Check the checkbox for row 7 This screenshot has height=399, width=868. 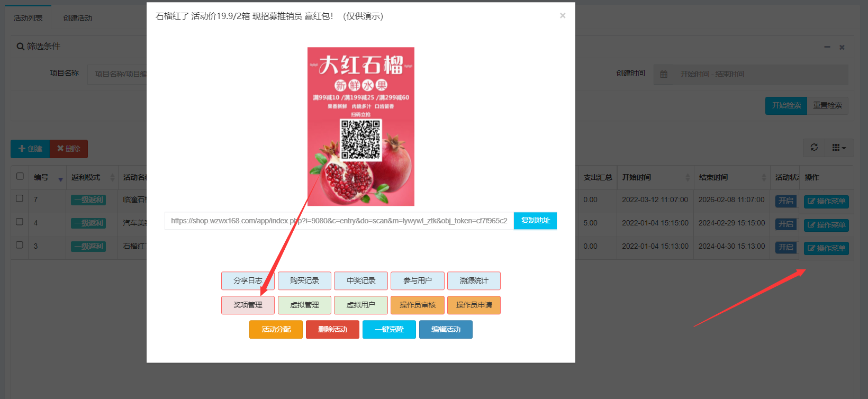coord(20,198)
